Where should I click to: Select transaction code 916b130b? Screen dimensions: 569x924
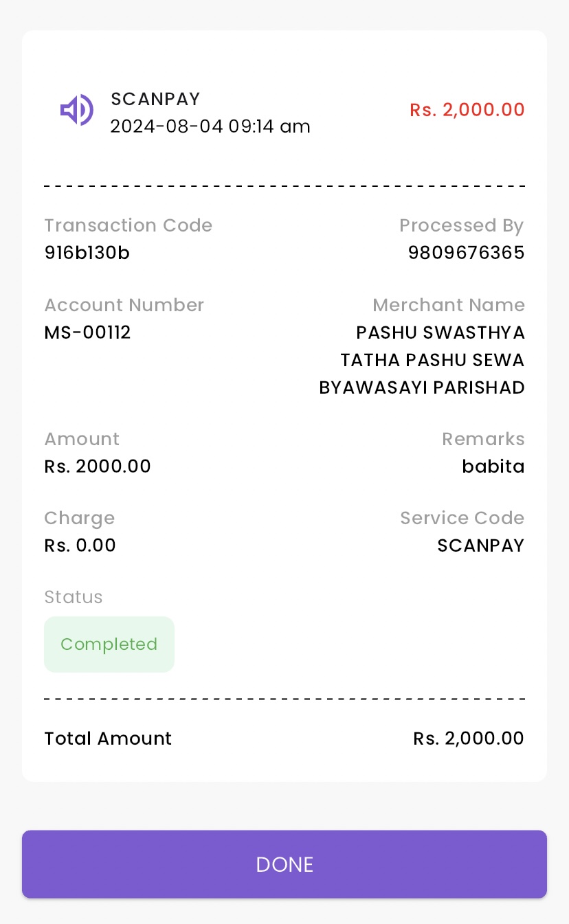pyautogui.click(x=87, y=253)
